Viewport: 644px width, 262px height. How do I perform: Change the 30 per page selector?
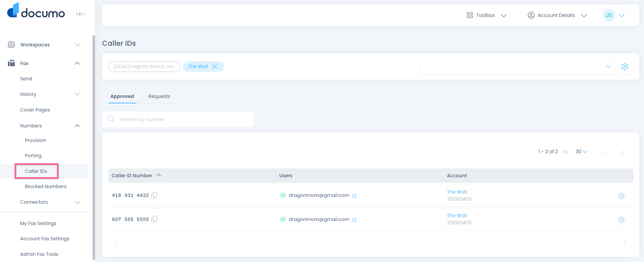coord(581,152)
